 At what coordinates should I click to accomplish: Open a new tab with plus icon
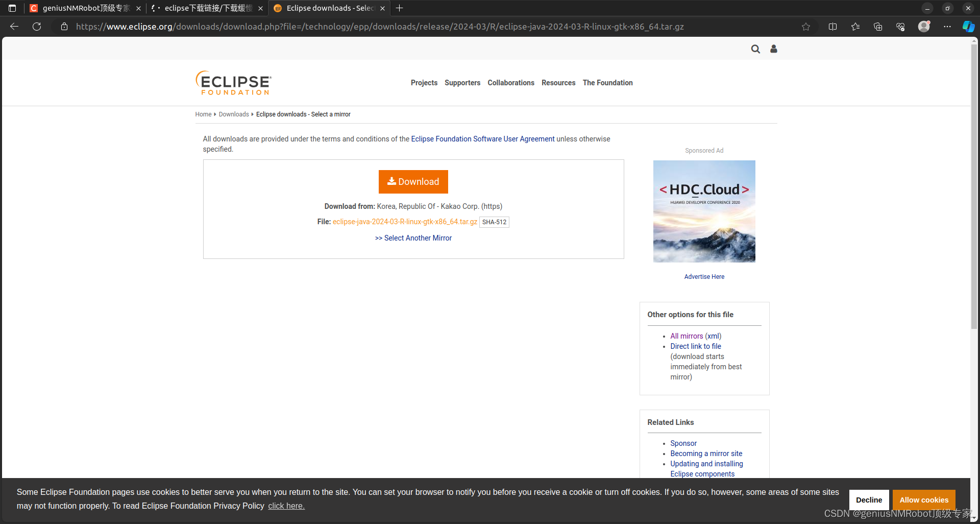point(400,8)
